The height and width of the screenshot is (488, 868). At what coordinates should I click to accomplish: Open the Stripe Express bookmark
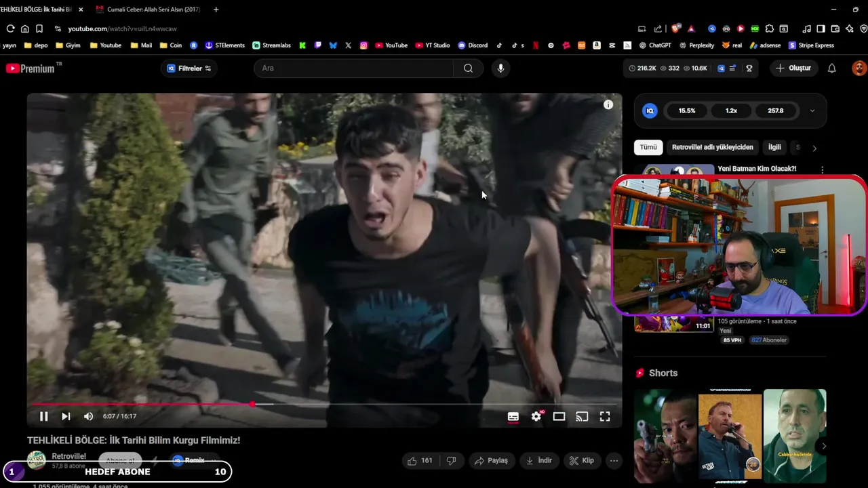click(811, 45)
